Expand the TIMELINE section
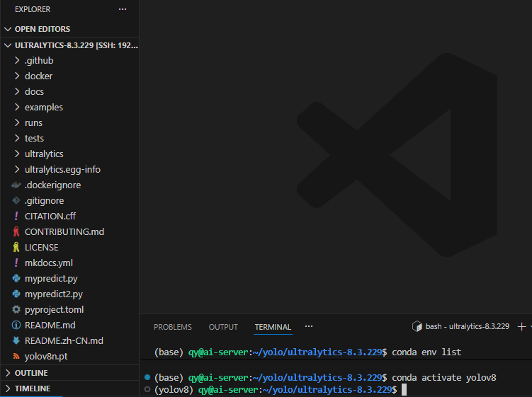532x397 pixels. pyautogui.click(x=8, y=389)
